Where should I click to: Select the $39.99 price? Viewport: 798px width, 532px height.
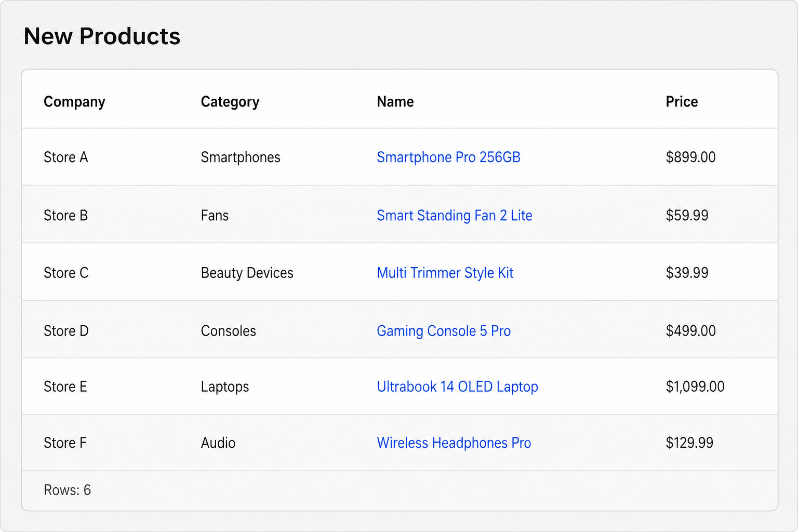[x=687, y=273]
